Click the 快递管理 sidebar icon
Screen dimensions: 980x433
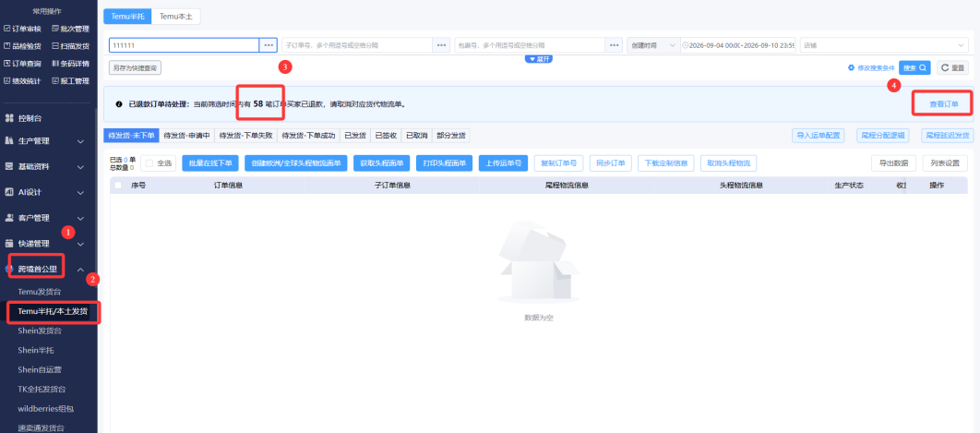point(9,244)
